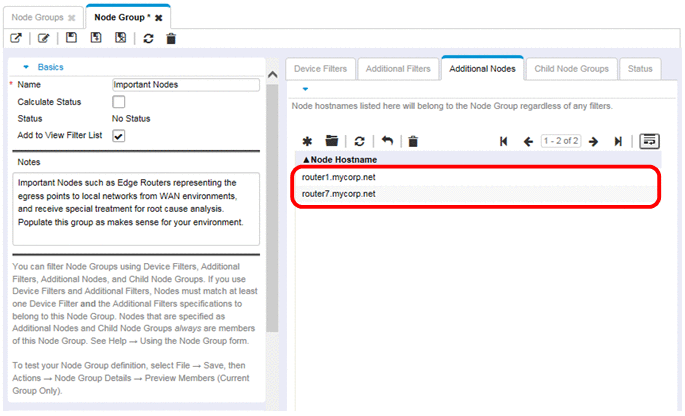Select the router1.mycorp.net row
The height and width of the screenshot is (416, 685).
pyautogui.click(x=338, y=177)
